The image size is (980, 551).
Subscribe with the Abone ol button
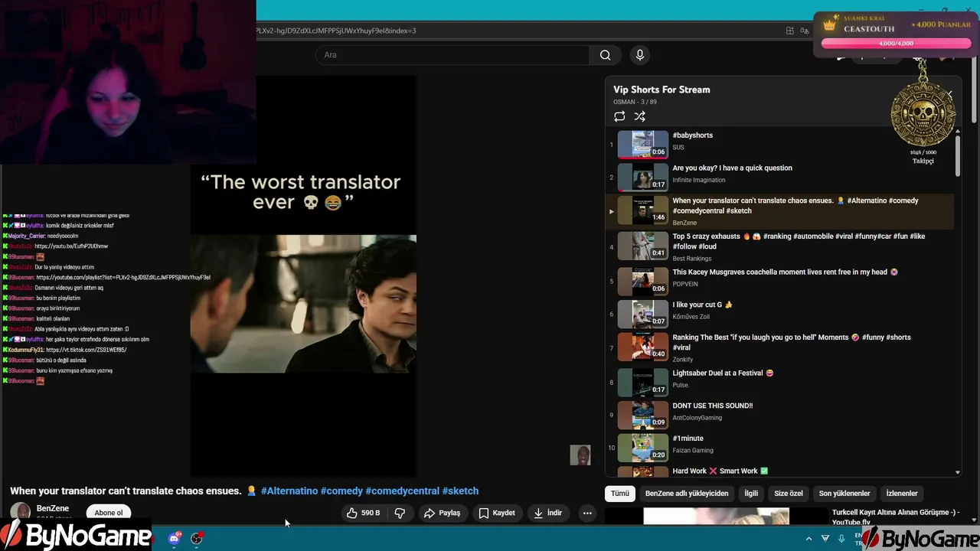109,513
